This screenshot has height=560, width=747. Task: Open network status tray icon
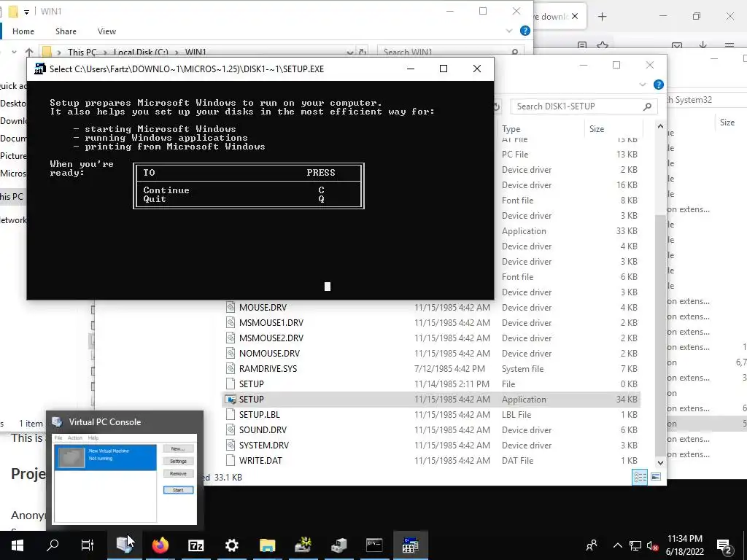[635, 545]
